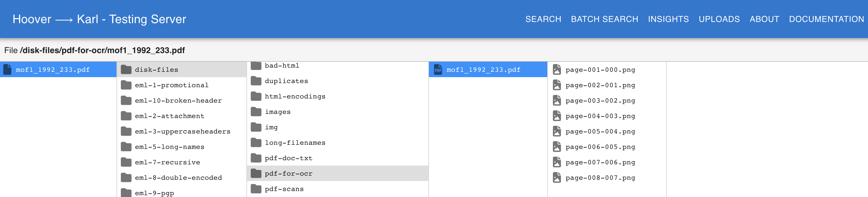
Task: Click the disk-files folder icon
Action: tap(126, 70)
